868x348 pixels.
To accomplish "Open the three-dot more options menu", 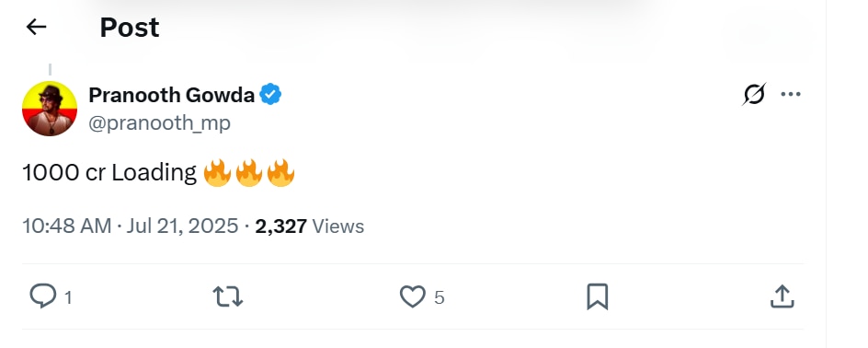I will (x=791, y=94).
